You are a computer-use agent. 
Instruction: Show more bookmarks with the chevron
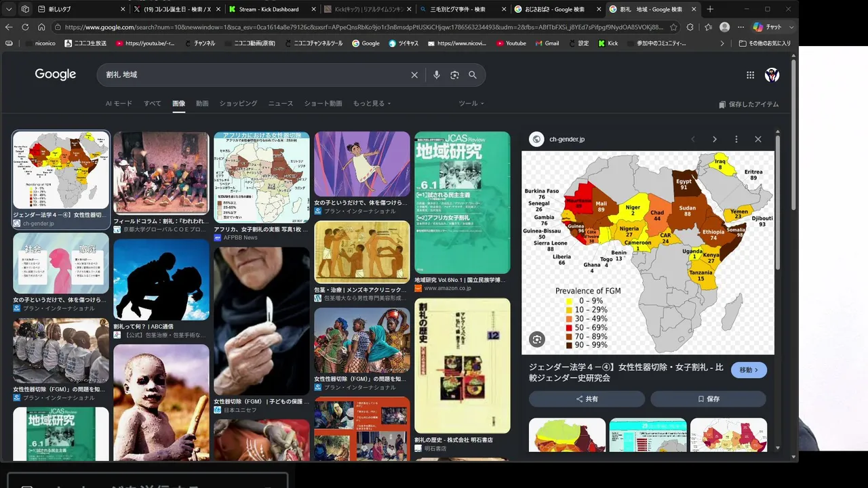(722, 43)
